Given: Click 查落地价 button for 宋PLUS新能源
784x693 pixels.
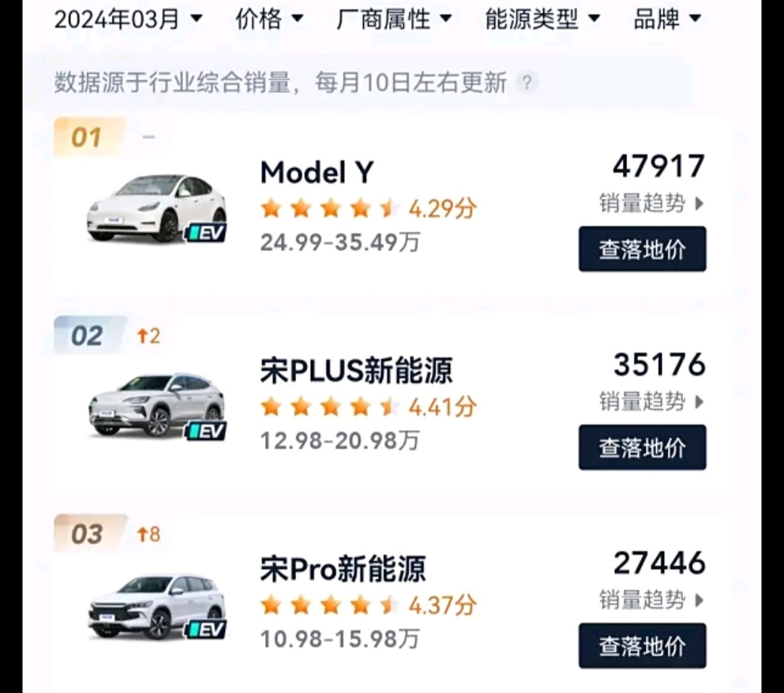Looking at the screenshot, I should [642, 447].
